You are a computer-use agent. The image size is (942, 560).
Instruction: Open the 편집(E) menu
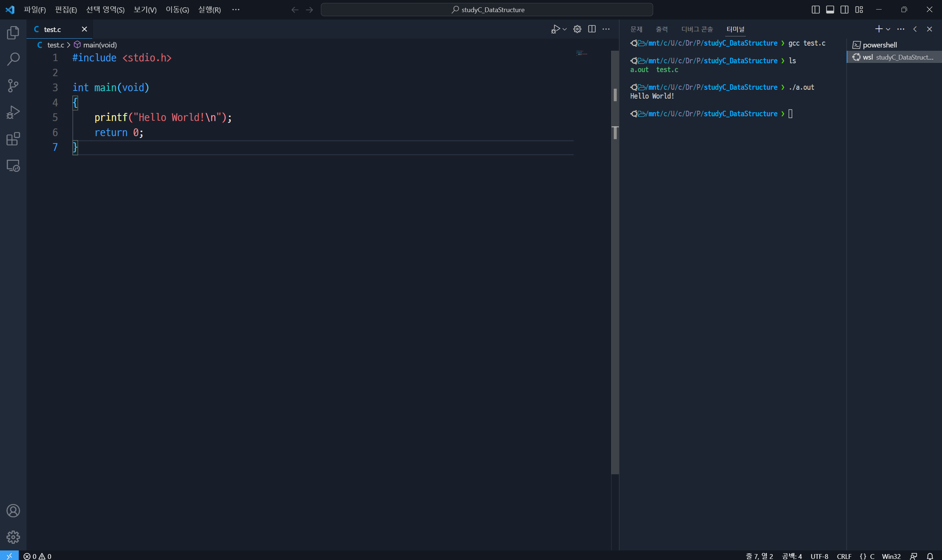click(x=66, y=10)
